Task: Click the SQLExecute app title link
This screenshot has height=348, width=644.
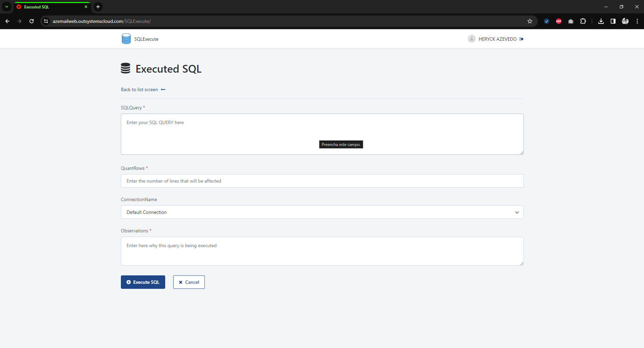Action: pos(146,39)
